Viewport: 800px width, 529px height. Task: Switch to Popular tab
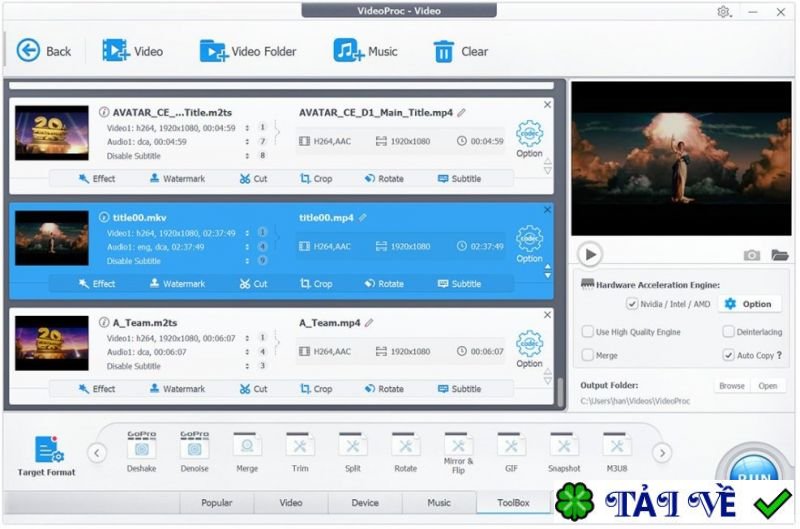tap(217, 502)
